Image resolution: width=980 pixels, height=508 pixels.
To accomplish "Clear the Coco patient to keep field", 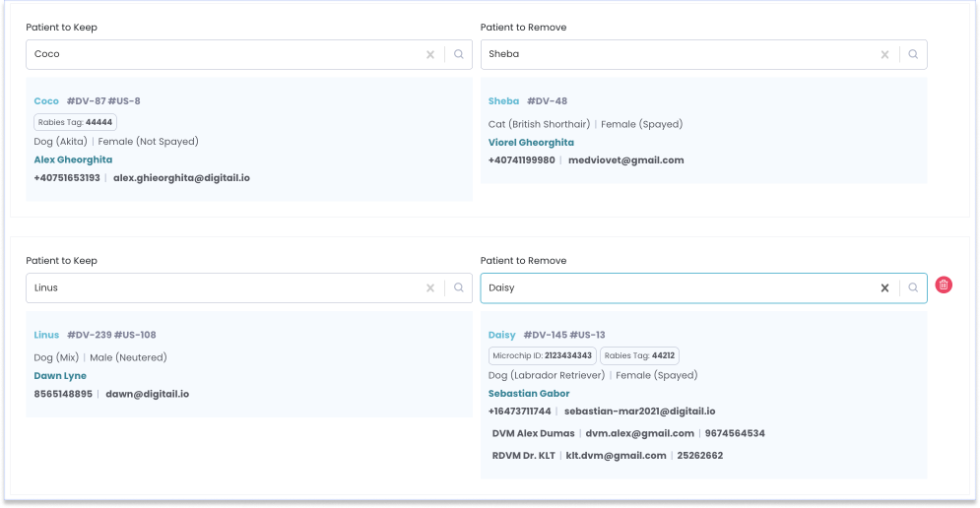I will tap(430, 54).
